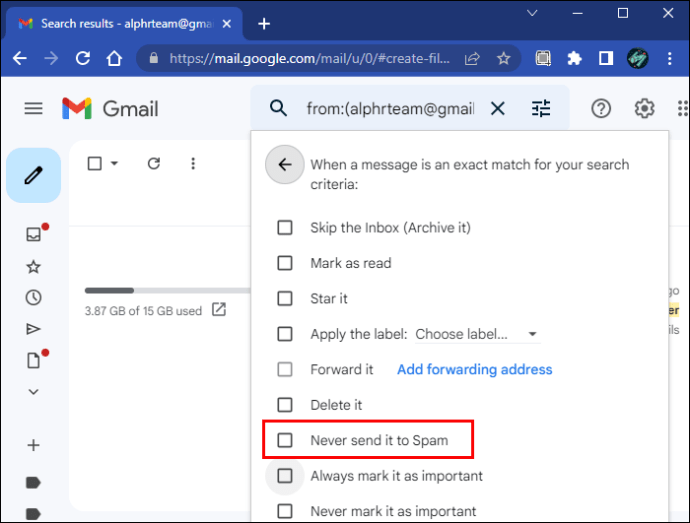Click in the Gmail search field text

tap(390, 108)
